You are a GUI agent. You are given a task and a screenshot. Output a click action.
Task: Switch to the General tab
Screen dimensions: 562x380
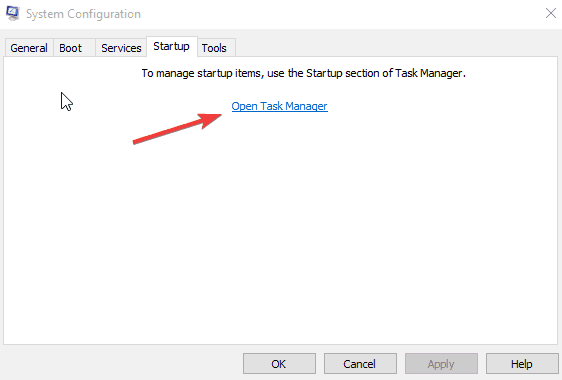(x=29, y=48)
